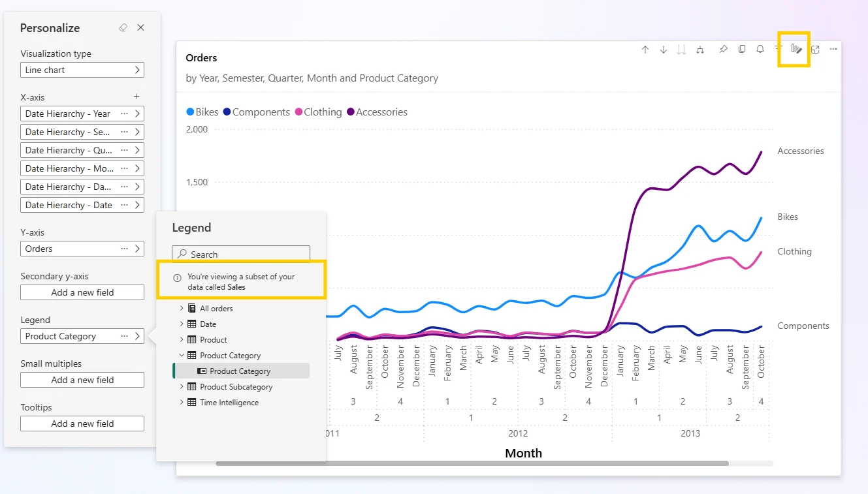This screenshot has width=868, height=494.
Task: Expand Date Hierarchy - Year chevron
Action: point(137,114)
